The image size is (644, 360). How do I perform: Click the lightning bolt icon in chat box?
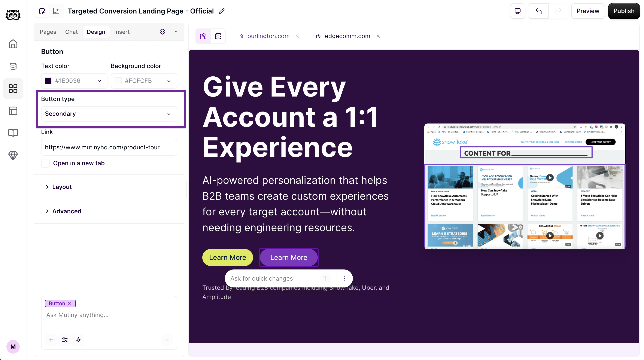pos(78,340)
